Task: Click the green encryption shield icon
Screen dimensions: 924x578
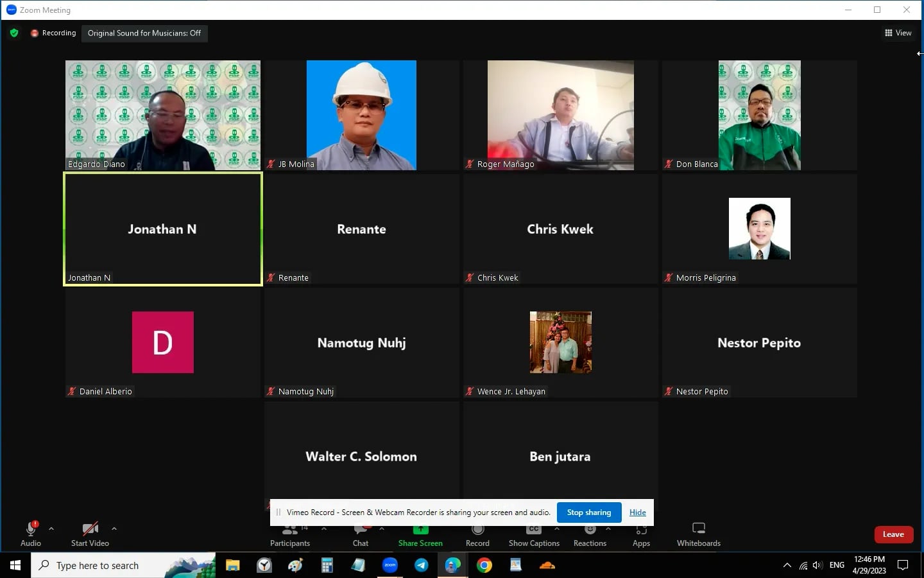Action: pyautogui.click(x=14, y=33)
